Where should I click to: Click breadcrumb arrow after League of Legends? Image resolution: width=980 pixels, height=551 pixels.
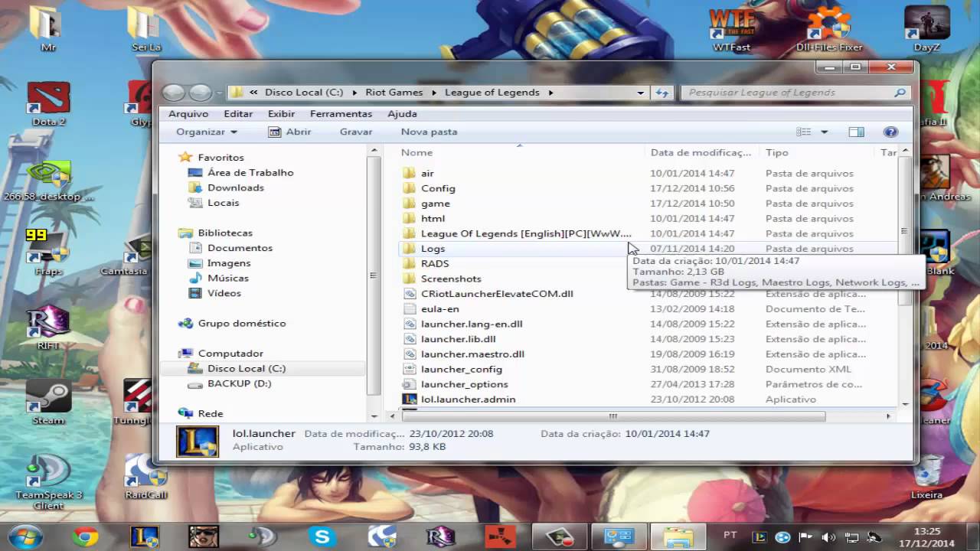coord(550,93)
